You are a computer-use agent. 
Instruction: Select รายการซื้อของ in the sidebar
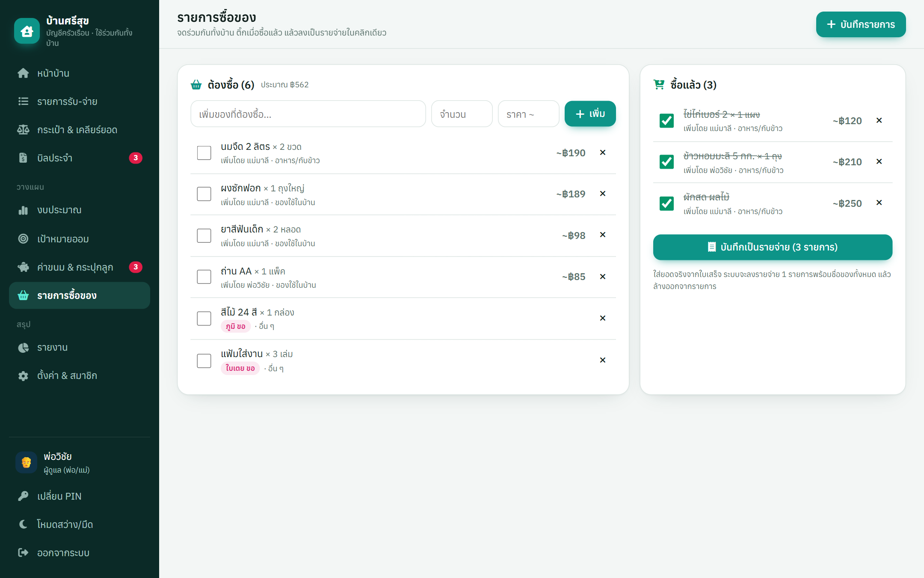(80, 295)
